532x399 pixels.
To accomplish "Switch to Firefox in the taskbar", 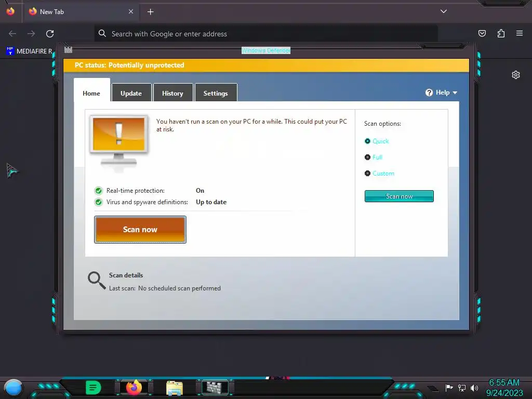I will [134, 388].
